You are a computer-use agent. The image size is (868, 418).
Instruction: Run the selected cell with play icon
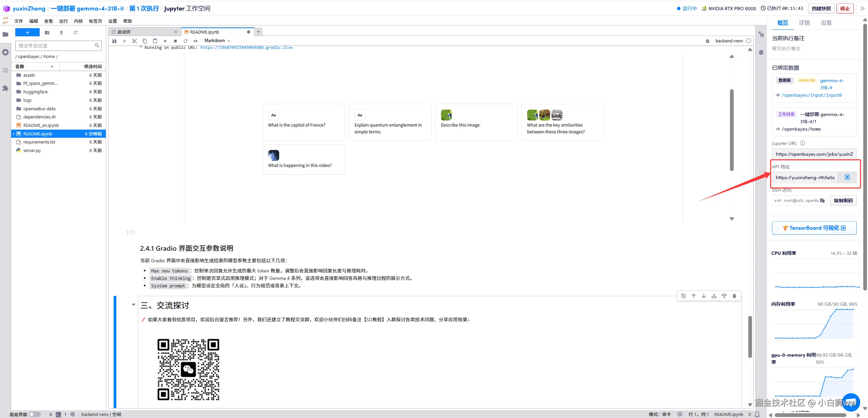[x=165, y=41]
